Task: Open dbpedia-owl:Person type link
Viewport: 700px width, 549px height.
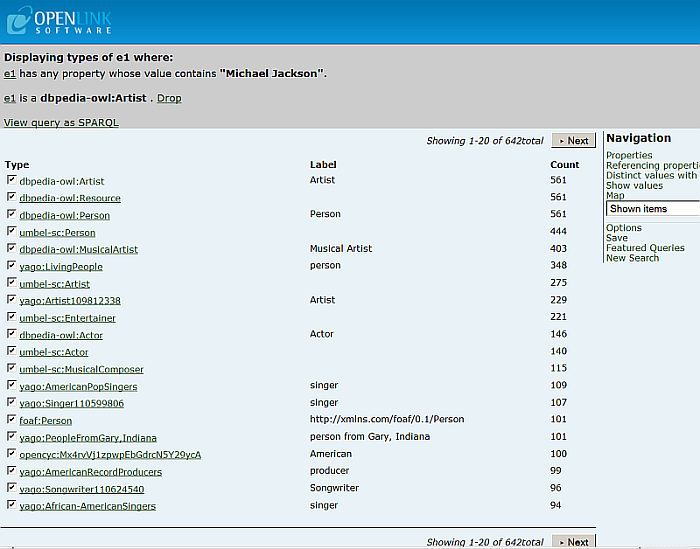Action: click(x=65, y=216)
